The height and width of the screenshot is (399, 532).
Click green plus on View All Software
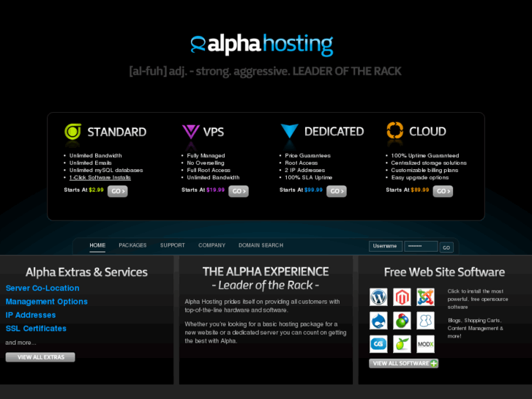tap(434, 363)
